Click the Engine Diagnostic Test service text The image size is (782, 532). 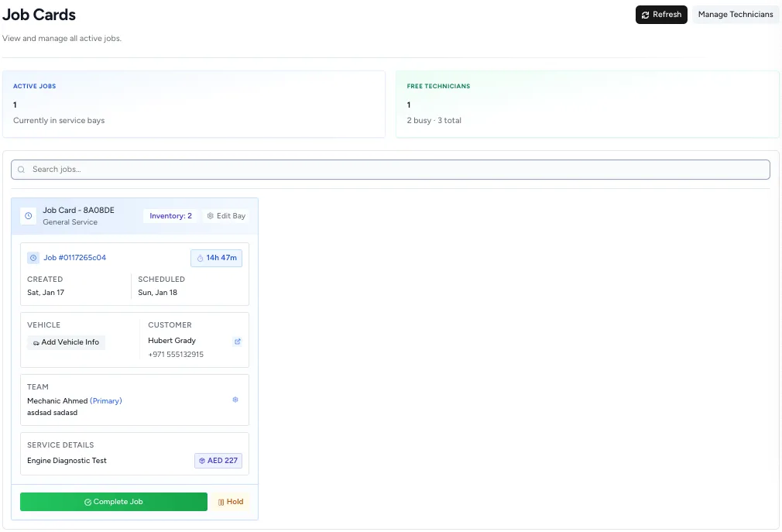67,461
